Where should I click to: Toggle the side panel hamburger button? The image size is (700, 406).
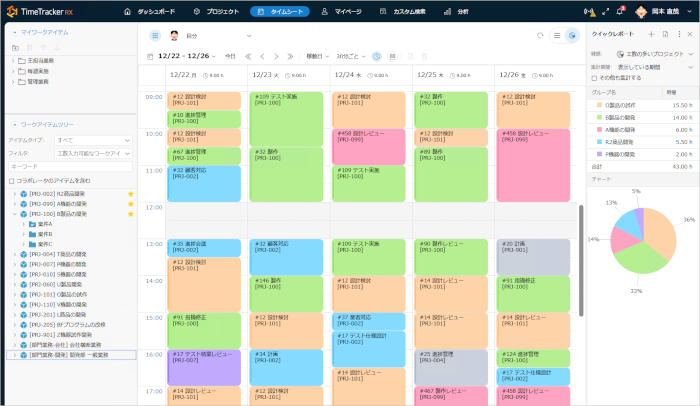click(x=155, y=36)
